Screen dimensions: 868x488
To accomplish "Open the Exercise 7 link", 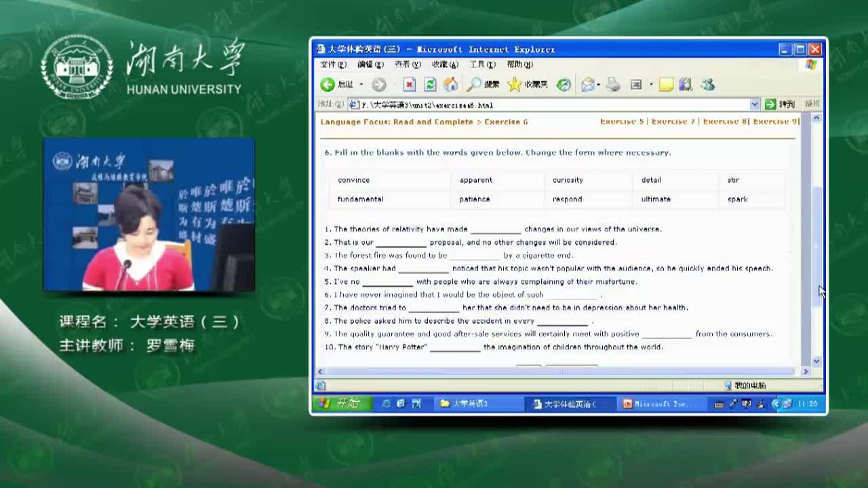I will tap(673, 122).
